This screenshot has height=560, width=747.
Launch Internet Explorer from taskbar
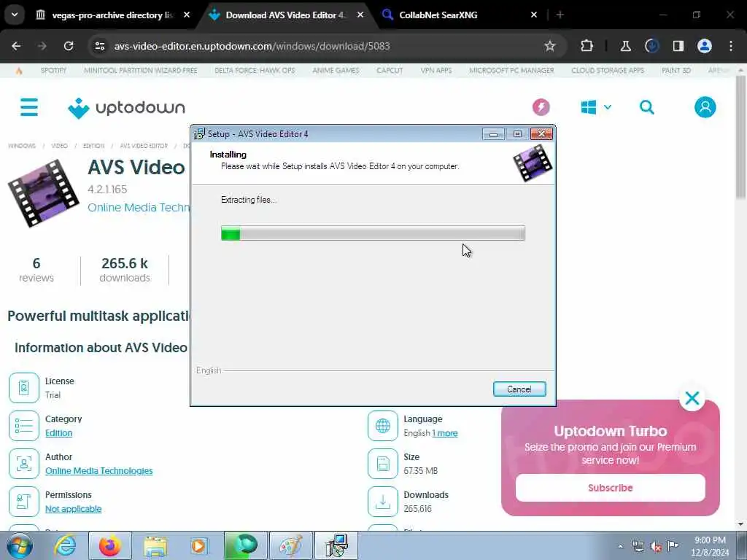click(x=64, y=545)
